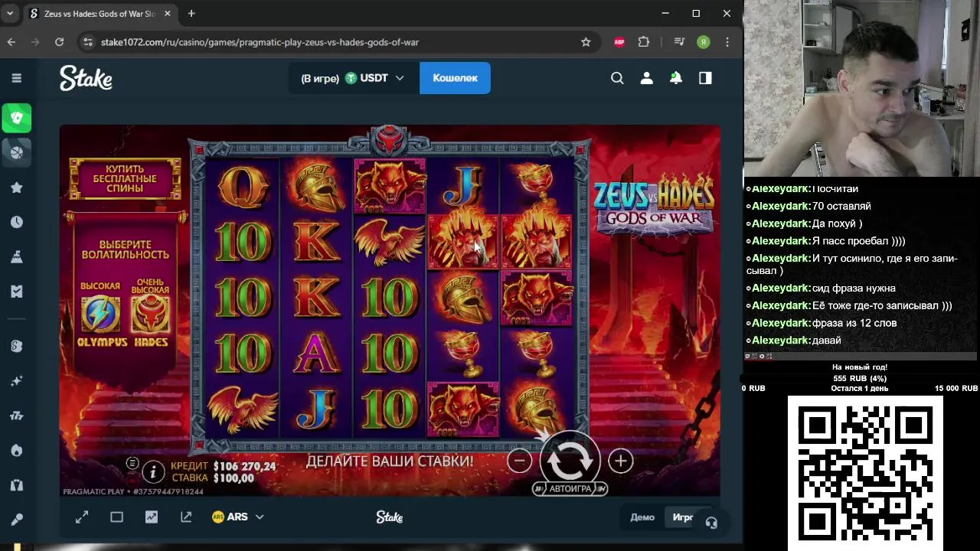Decrease the bet with minus button
The image size is (980, 551).
coord(519,461)
